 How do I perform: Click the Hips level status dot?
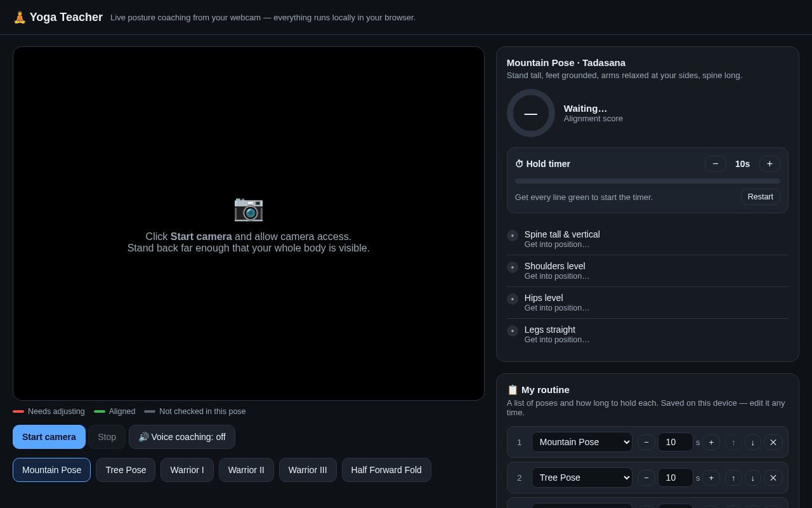pyautogui.click(x=513, y=299)
